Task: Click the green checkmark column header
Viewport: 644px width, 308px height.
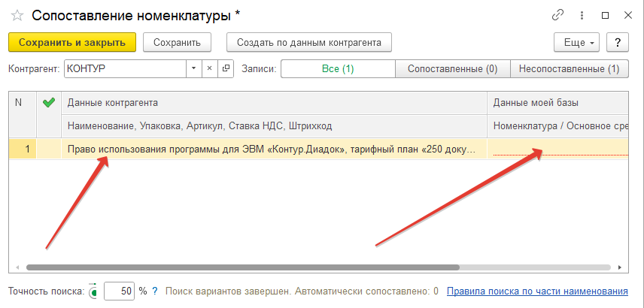Action: click(x=49, y=114)
